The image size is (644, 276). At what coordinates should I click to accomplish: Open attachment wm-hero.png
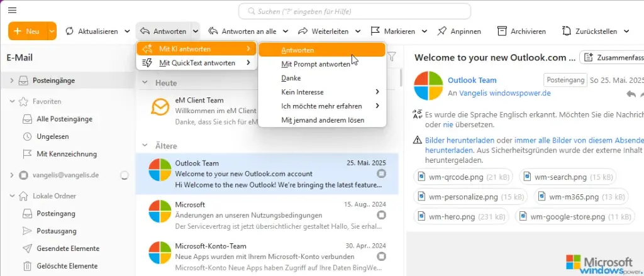tap(461, 216)
